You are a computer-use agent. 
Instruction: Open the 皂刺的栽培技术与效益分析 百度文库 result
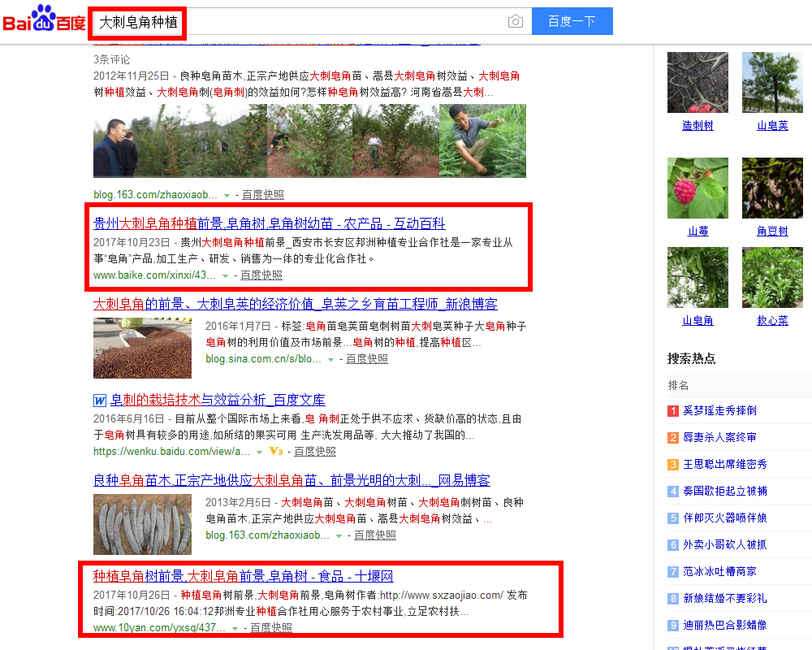pos(218,401)
